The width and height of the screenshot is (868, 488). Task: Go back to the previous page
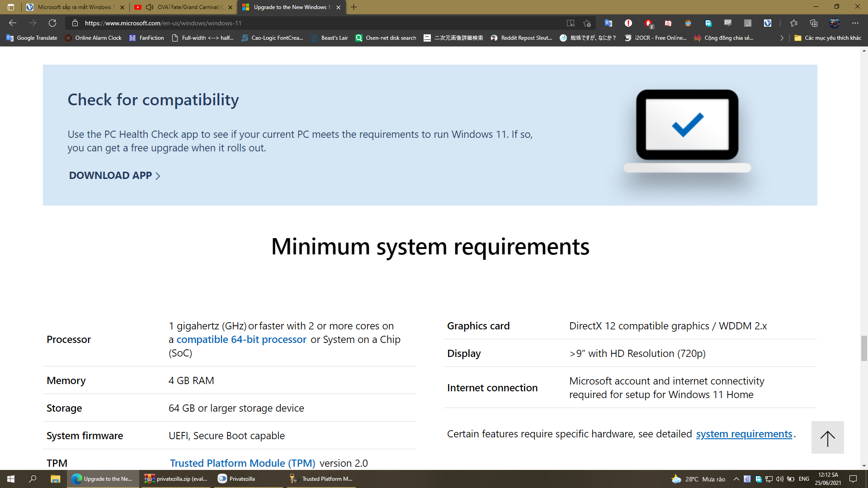click(x=13, y=23)
